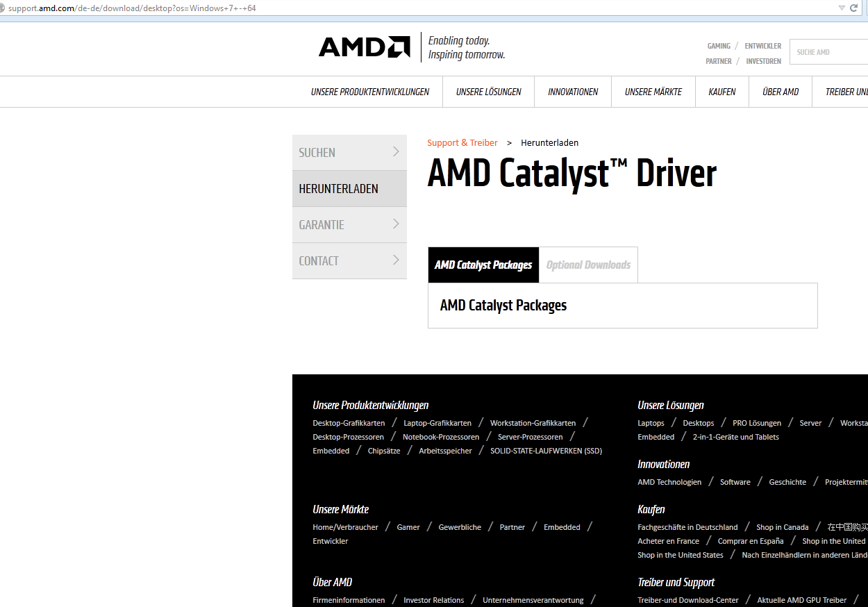868x607 pixels.
Task: Open Unsere Märkte nav menu
Action: click(653, 92)
